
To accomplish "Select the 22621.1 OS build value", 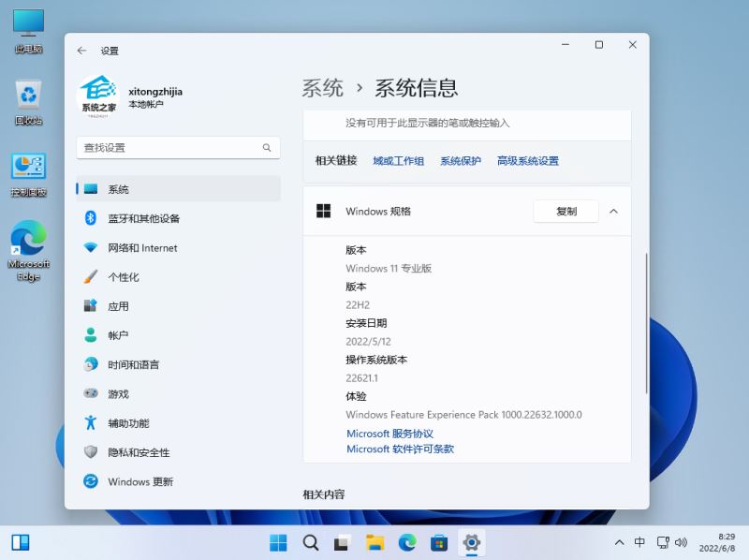I will (361, 378).
